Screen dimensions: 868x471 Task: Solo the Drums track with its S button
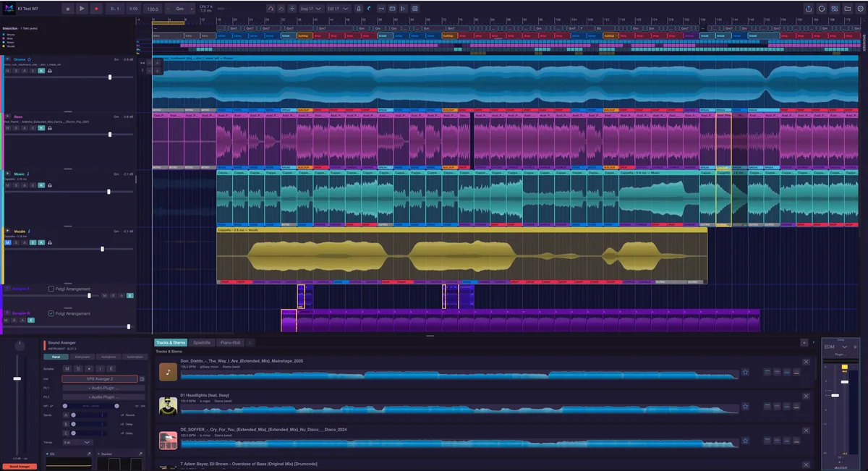(x=16, y=71)
